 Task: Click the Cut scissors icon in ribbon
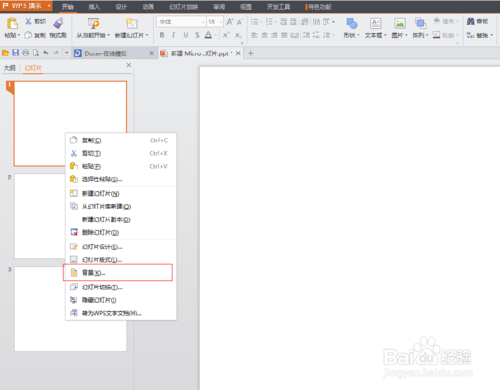(x=29, y=22)
